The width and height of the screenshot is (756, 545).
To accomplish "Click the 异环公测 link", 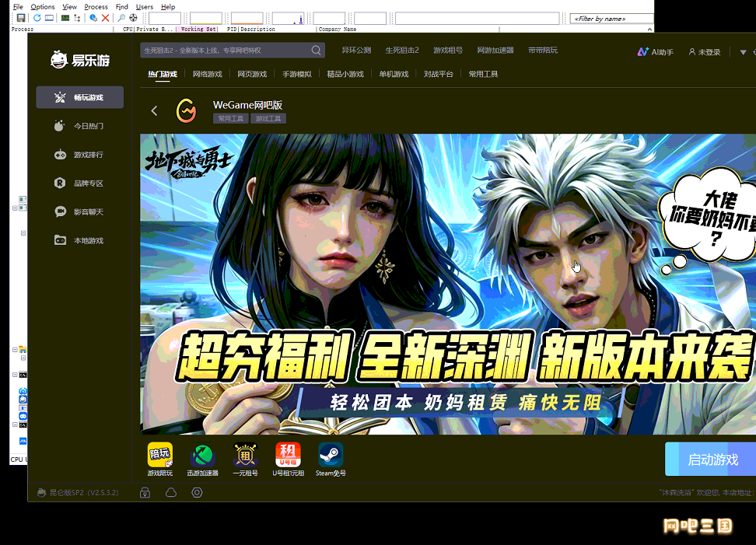I will click(356, 50).
